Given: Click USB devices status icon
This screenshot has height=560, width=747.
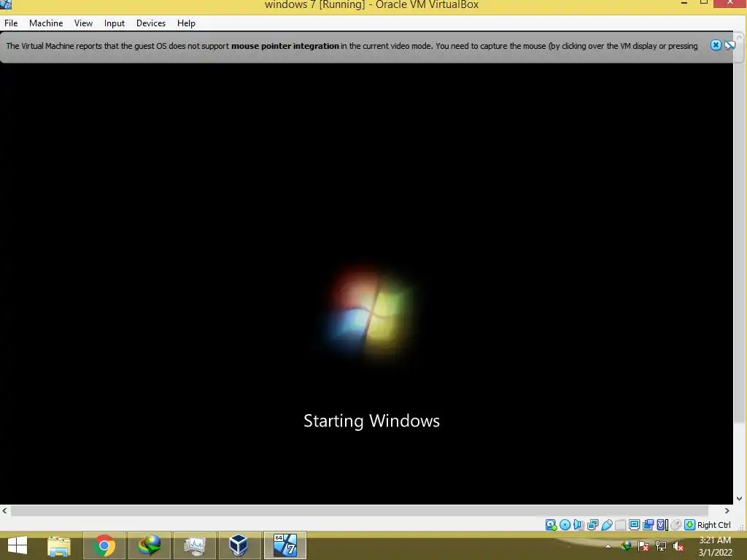Looking at the screenshot, I should pos(606,525).
